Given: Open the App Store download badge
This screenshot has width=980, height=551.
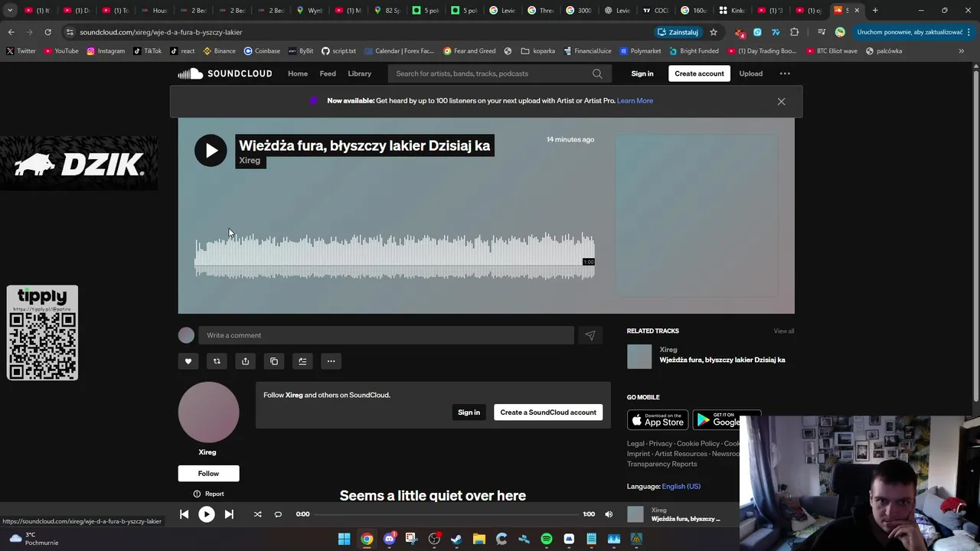Looking at the screenshot, I should coord(658,420).
